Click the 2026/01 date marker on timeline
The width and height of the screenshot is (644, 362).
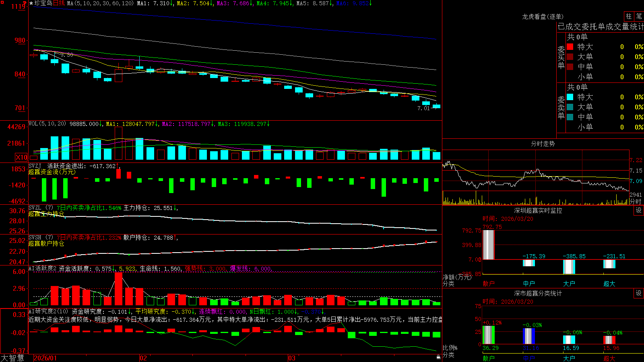pyautogui.click(x=45, y=358)
